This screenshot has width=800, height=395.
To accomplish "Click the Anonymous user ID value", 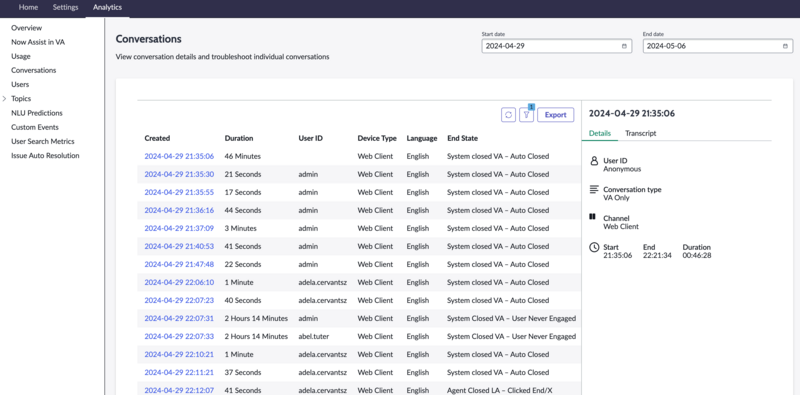I will pyautogui.click(x=622, y=169).
